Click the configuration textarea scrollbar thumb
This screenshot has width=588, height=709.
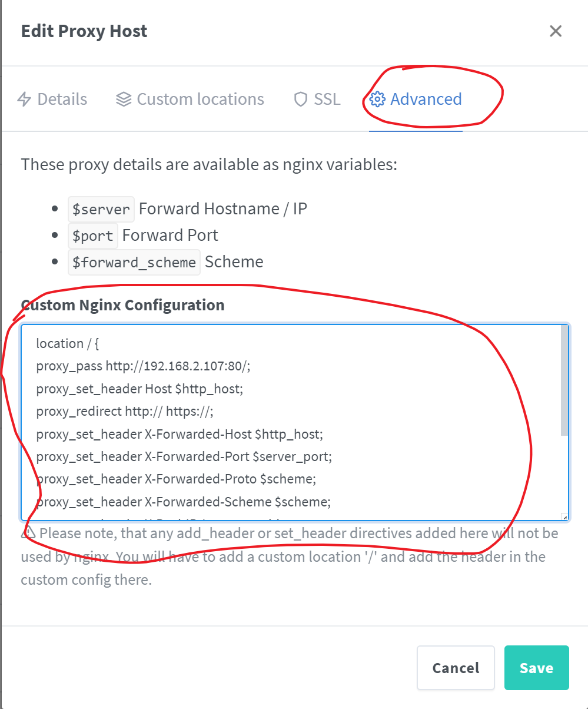pos(564,380)
